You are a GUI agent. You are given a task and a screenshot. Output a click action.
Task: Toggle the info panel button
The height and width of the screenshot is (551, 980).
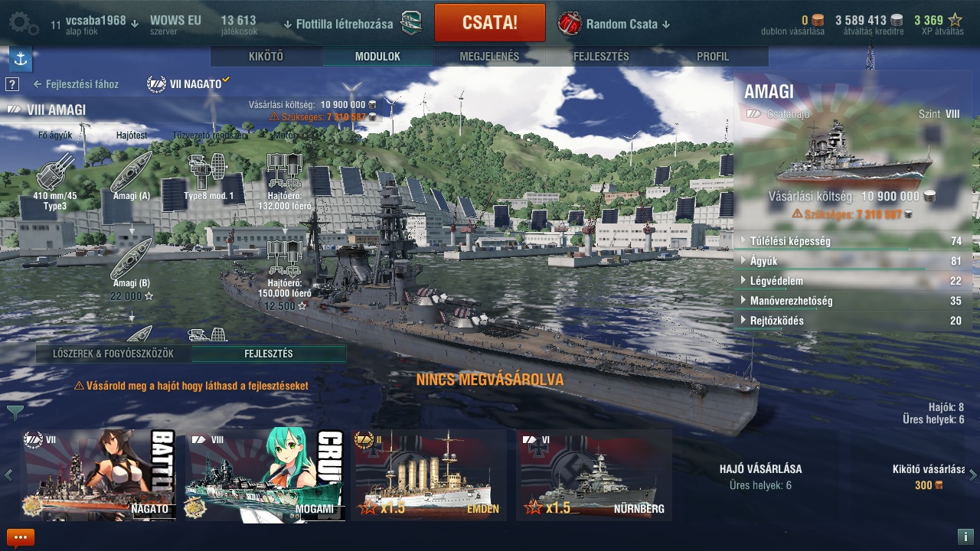coord(965,536)
